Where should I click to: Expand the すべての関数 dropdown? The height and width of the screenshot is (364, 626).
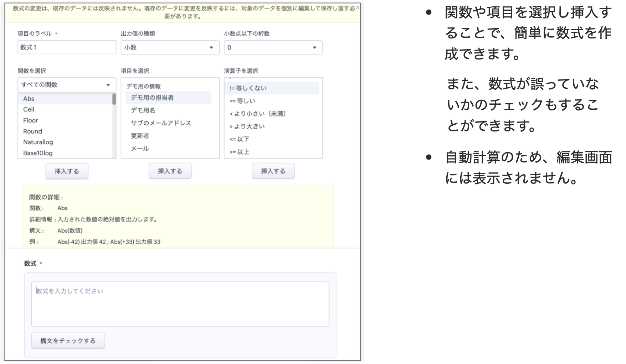coord(67,85)
